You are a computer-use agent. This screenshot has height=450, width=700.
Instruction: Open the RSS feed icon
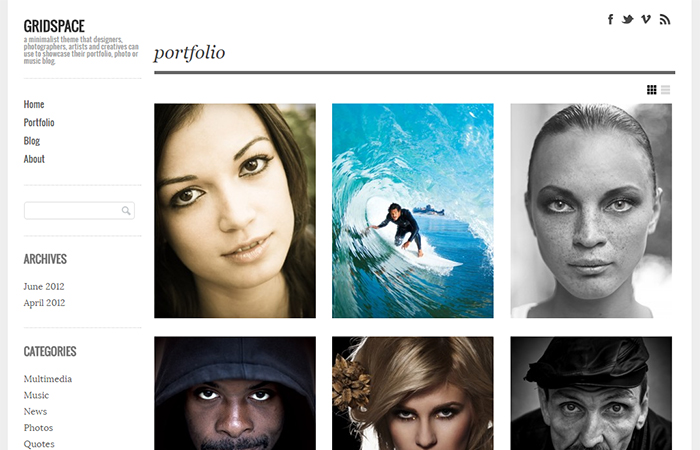click(x=665, y=20)
